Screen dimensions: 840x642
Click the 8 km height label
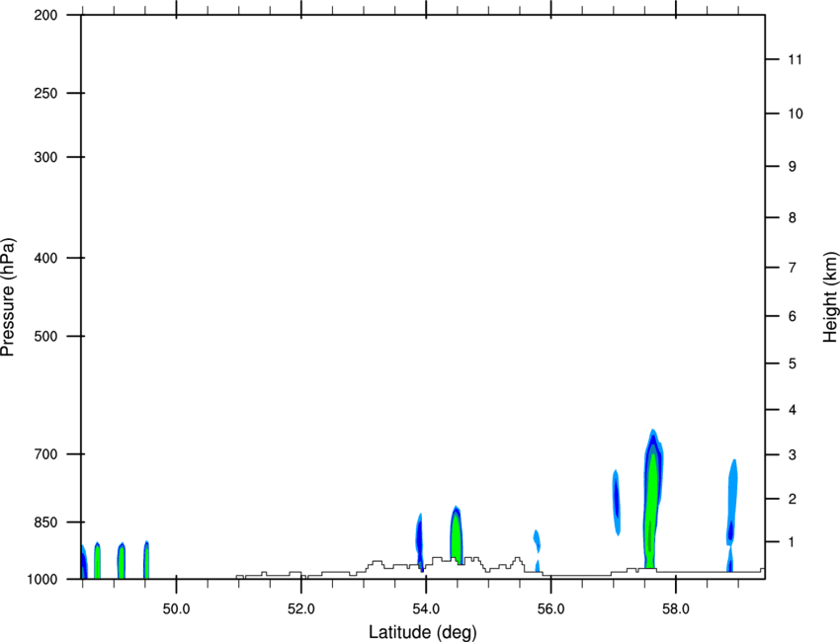tap(793, 217)
